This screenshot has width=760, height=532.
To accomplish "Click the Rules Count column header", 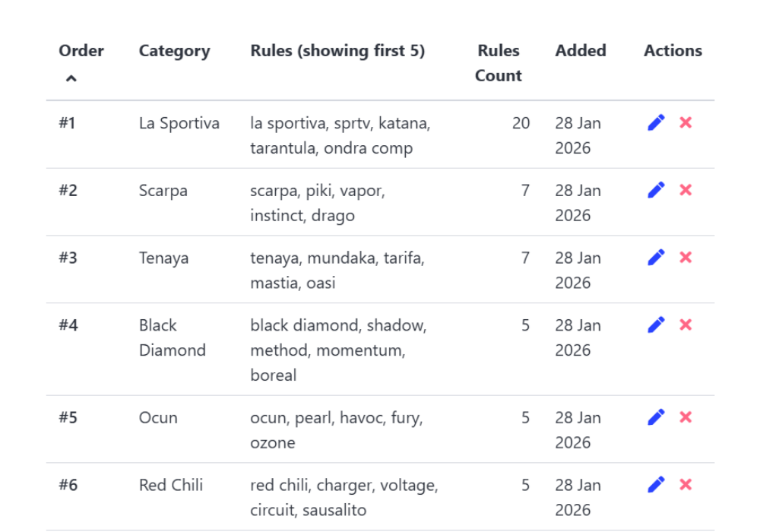I will pyautogui.click(x=498, y=63).
